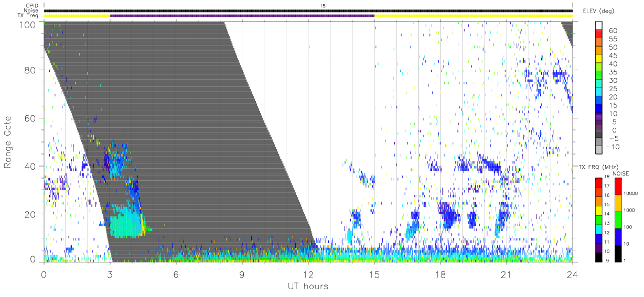Click the 20 tick label on the Range Gate axis
Screen dimensions: 644x297
(x=29, y=214)
